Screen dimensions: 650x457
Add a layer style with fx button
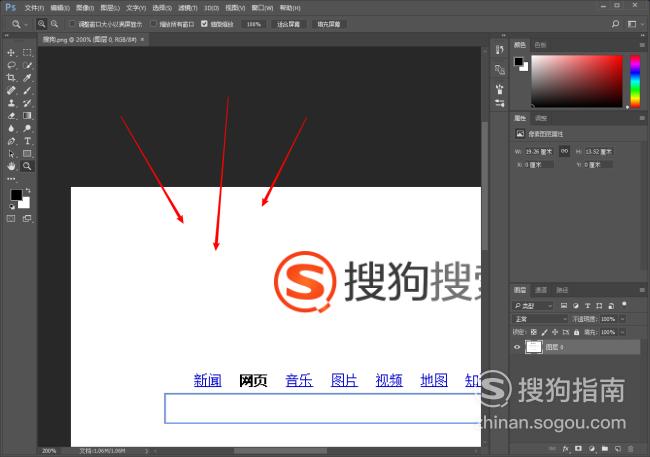566,449
